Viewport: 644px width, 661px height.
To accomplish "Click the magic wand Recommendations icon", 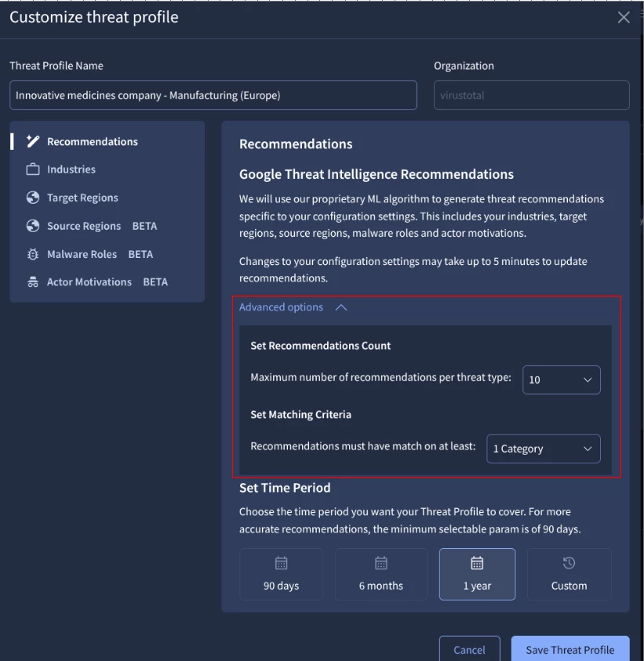I will click(33, 142).
